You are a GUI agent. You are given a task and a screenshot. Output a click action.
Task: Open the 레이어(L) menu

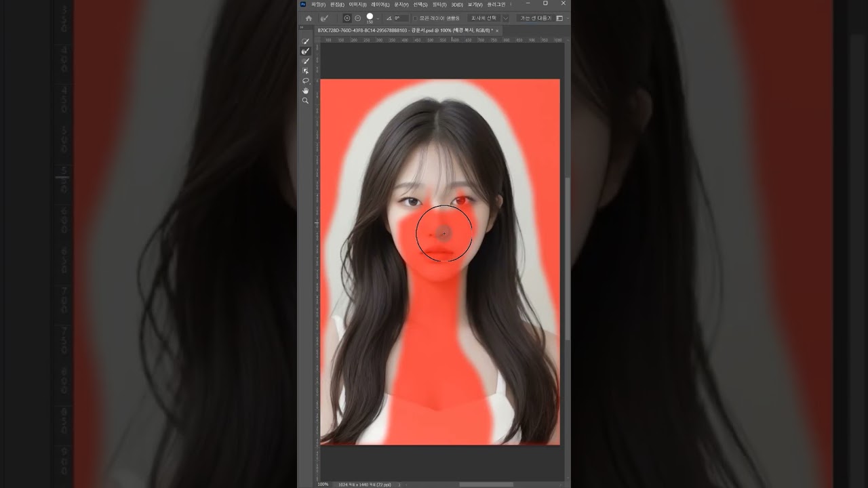pyautogui.click(x=380, y=5)
